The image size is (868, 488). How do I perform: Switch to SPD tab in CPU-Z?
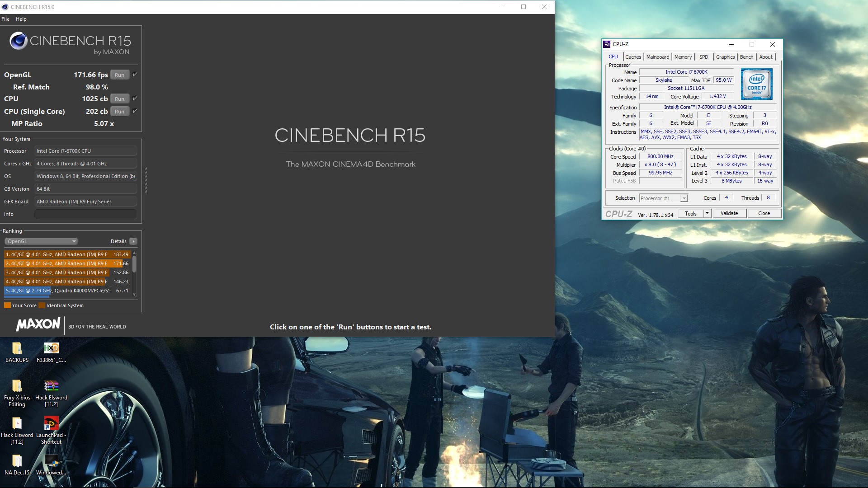(x=703, y=57)
